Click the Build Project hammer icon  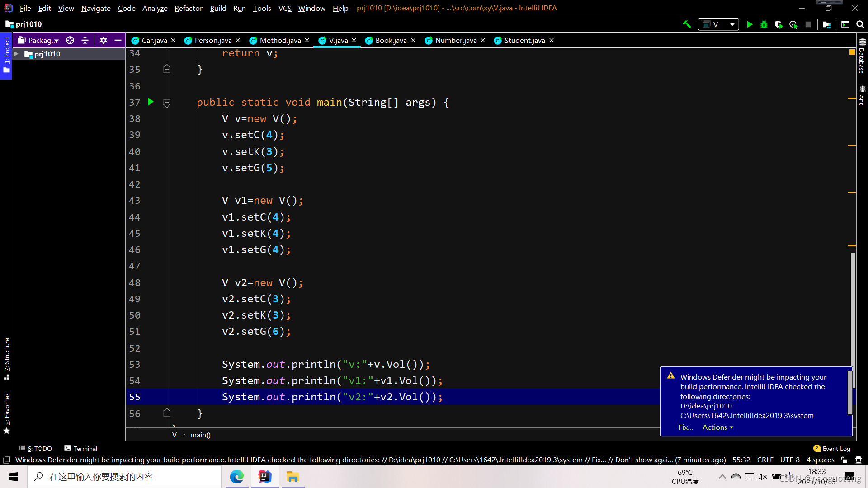coord(687,24)
